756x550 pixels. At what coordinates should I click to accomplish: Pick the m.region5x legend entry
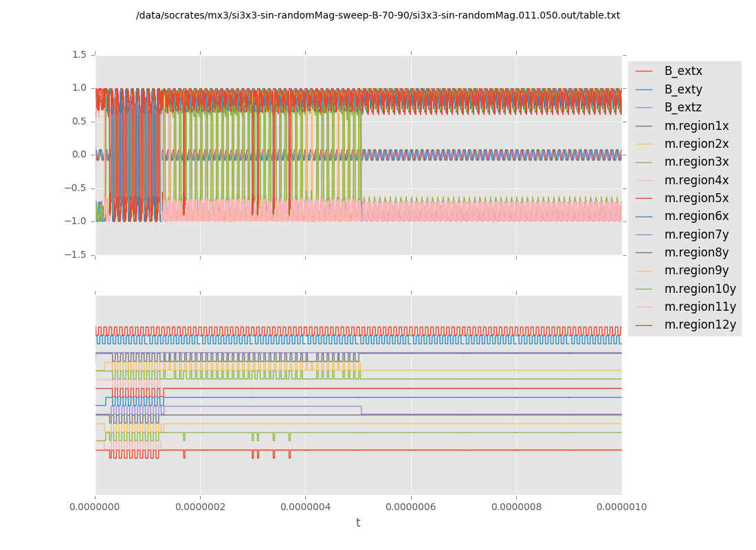(x=696, y=198)
